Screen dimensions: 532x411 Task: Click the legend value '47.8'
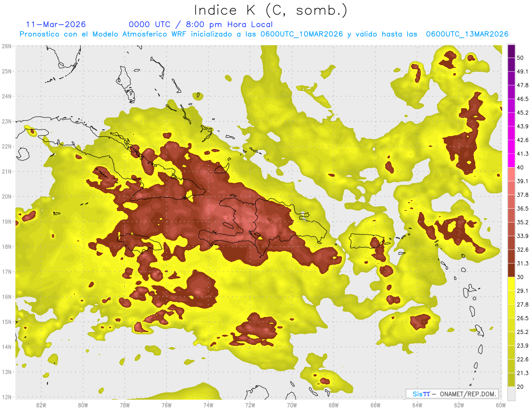click(x=522, y=85)
